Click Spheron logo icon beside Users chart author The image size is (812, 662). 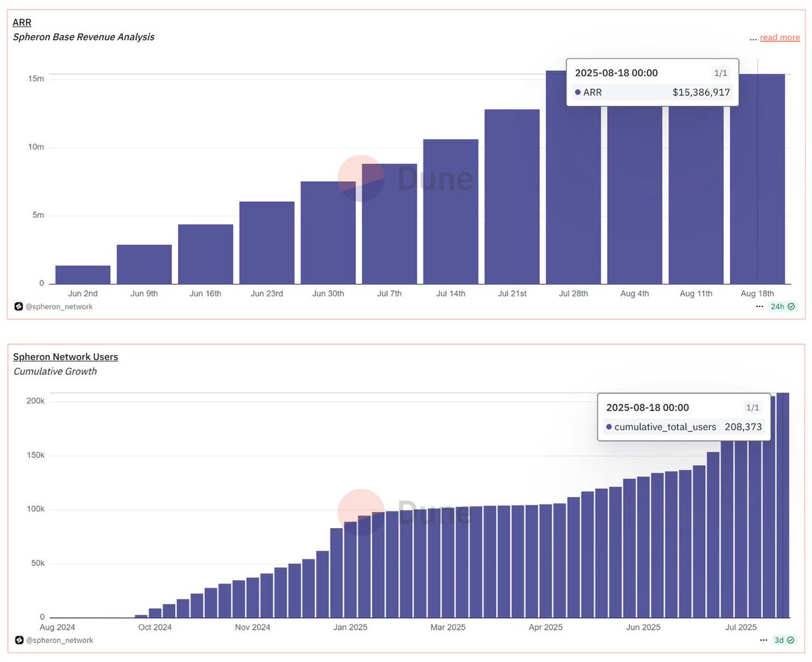coord(19,640)
